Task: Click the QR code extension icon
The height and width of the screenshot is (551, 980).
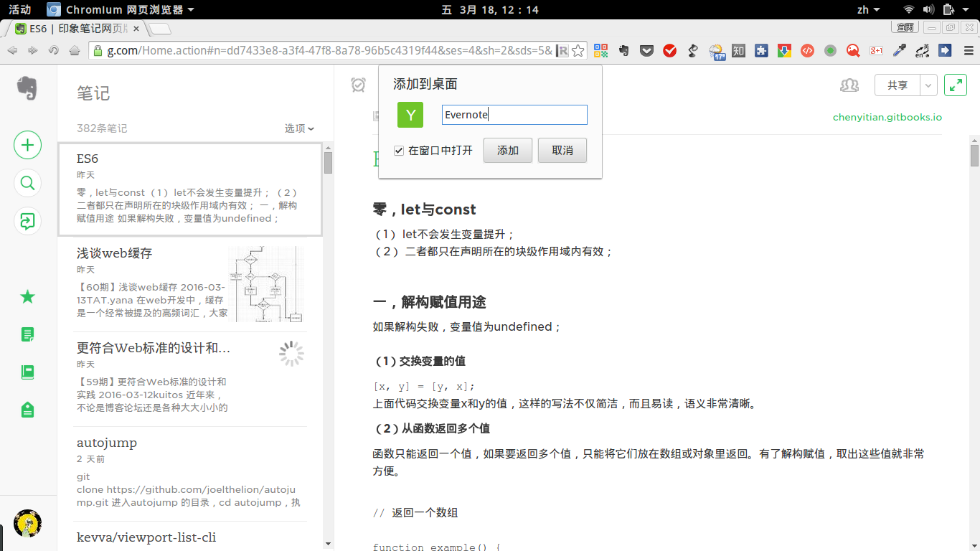Action: [x=601, y=50]
